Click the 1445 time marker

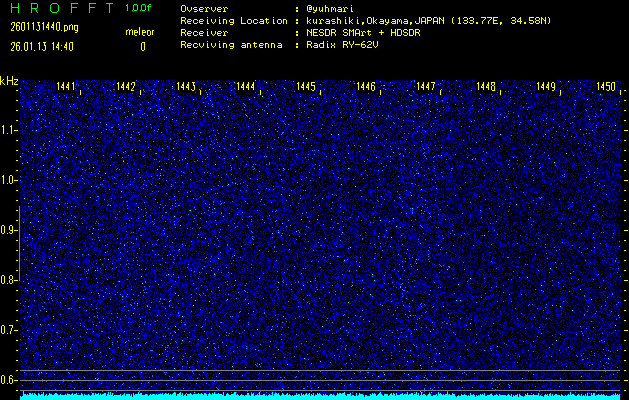click(x=306, y=88)
